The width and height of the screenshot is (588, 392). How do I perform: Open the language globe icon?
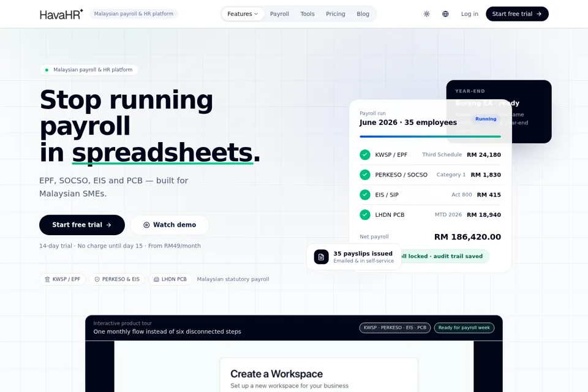click(x=445, y=14)
